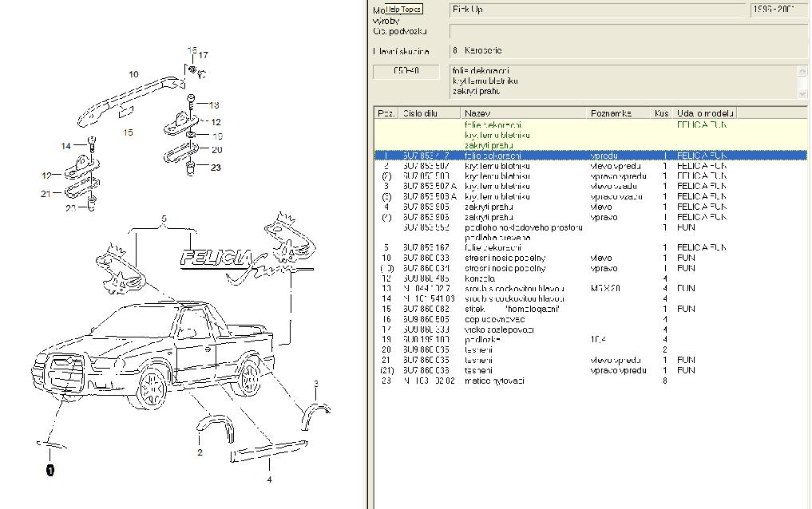Select row 20 tesneni 6U9 860 035
Screen dimensions: 812x509
coord(590,349)
